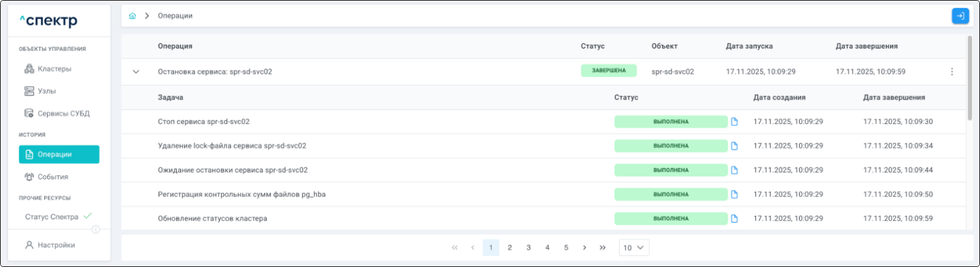This screenshot has width=980, height=267.
Task: Go to next page with right arrow
Action: [x=584, y=248]
